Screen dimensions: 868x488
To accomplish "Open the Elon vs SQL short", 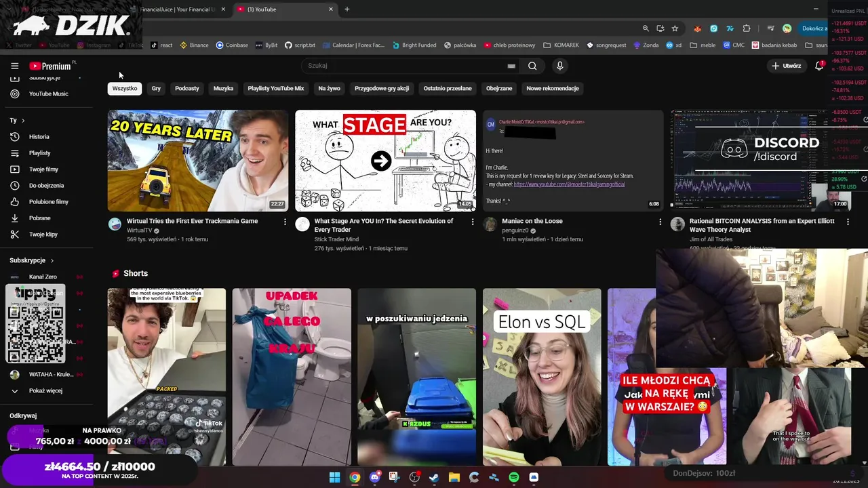I will tap(542, 377).
